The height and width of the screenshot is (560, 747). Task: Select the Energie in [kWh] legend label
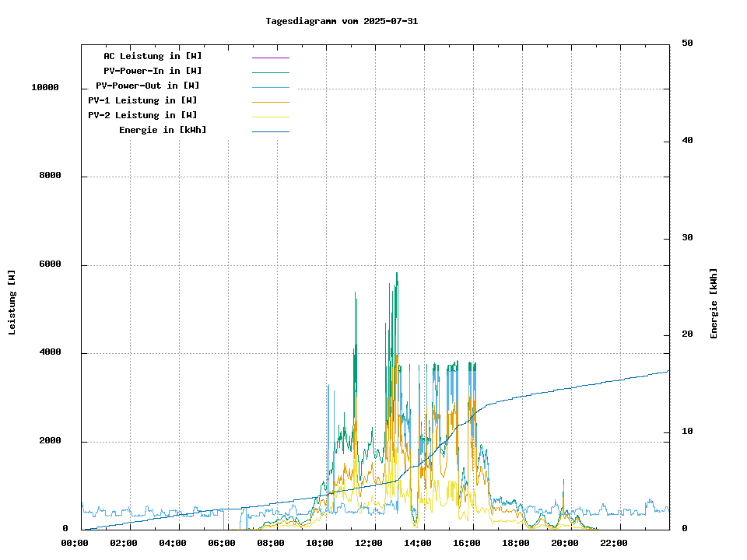[x=163, y=130]
